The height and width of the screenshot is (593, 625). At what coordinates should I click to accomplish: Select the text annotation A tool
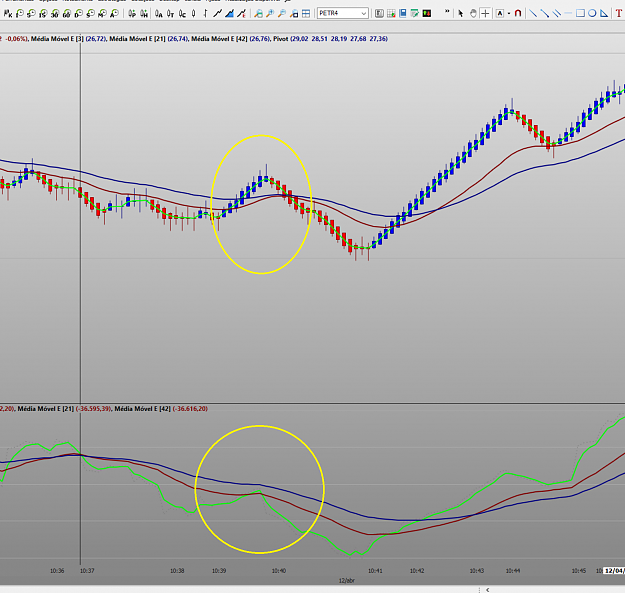499,14
